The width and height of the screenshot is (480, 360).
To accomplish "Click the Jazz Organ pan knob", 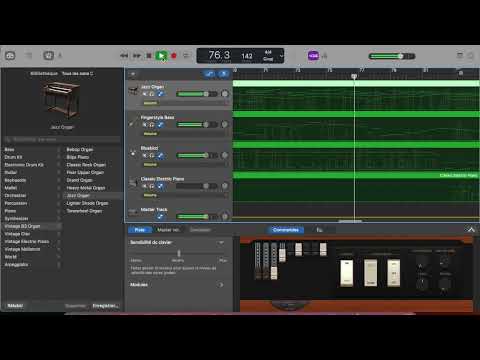I will click(x=225, y=94).
